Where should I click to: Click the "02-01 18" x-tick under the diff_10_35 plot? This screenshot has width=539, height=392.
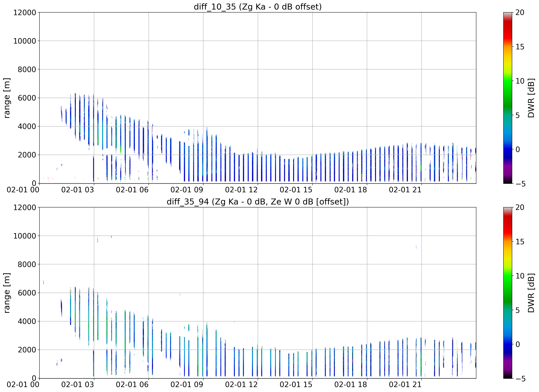pos(351,190)
